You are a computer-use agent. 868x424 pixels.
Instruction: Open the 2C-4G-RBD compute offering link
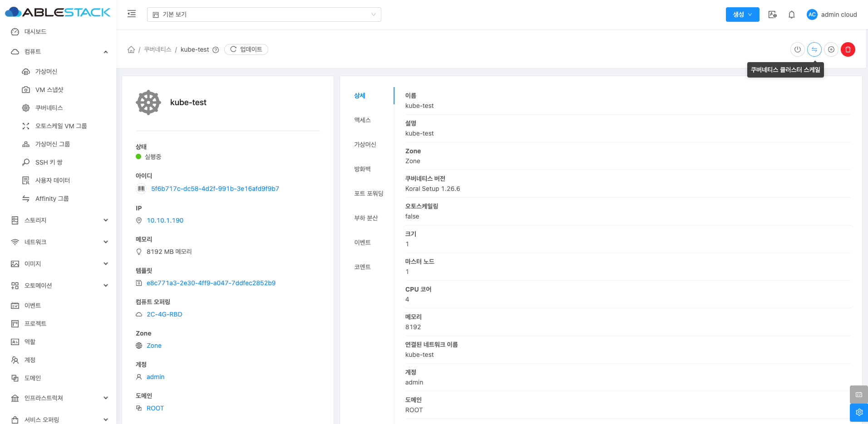(164, 314)
